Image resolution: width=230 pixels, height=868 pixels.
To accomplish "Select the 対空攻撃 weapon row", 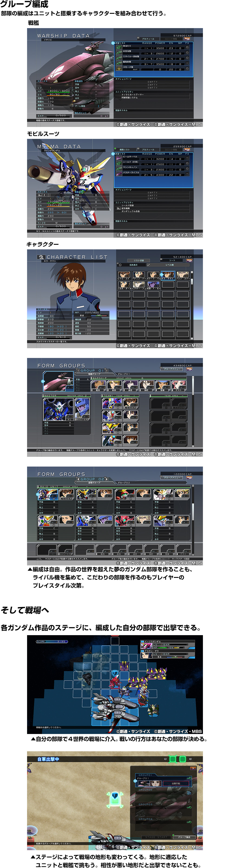I will click(153, 53).
